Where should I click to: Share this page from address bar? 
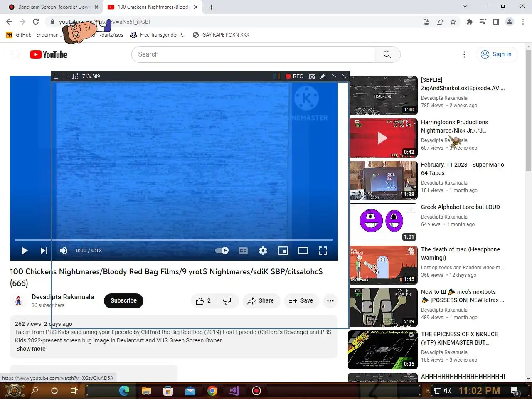[x=440, y=22]
